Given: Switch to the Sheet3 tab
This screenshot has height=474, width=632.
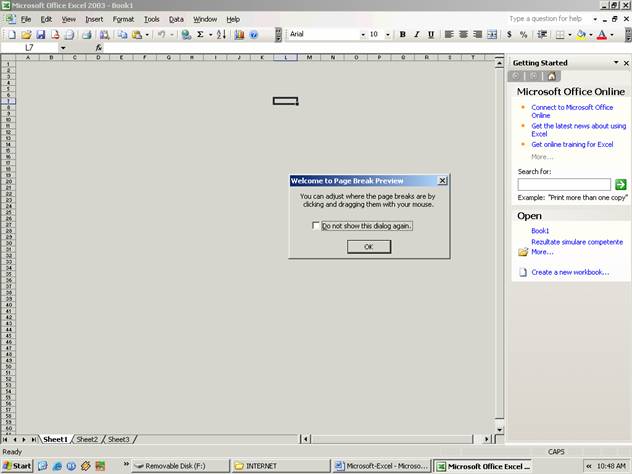Looking at the screenshot, I should tap(118, 439).
